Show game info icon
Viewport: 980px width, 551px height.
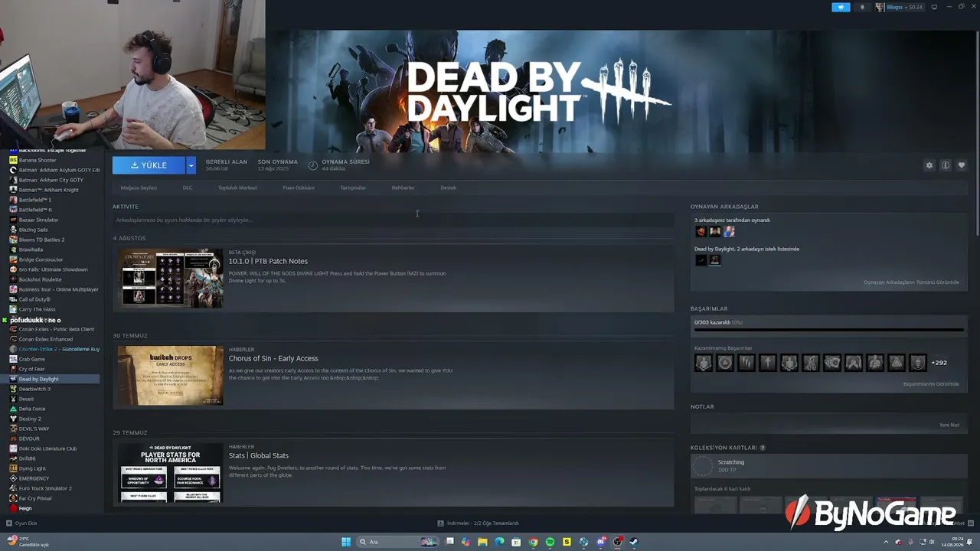click(946, 165)
